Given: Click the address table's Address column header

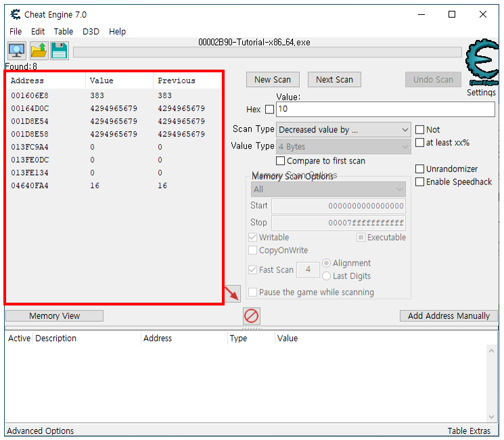Looking at the screenshot, I should click(184, 338).
